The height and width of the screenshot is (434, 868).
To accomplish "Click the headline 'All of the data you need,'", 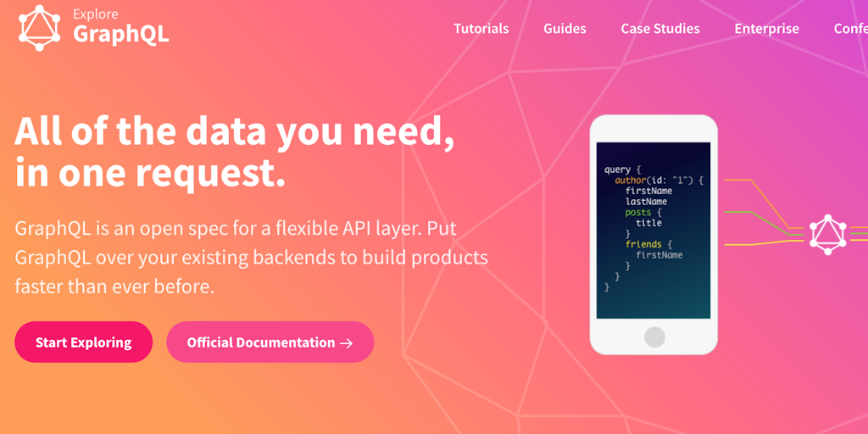I will (235, 131).
